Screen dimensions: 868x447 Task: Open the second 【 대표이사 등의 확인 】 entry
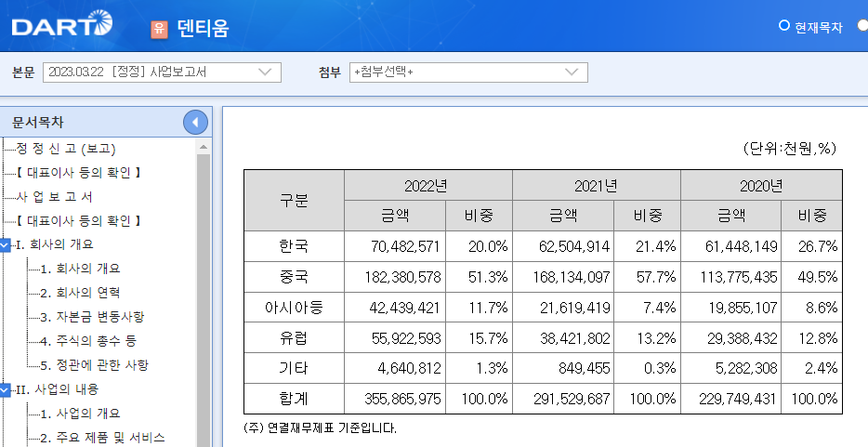click(x=77, y=221)
